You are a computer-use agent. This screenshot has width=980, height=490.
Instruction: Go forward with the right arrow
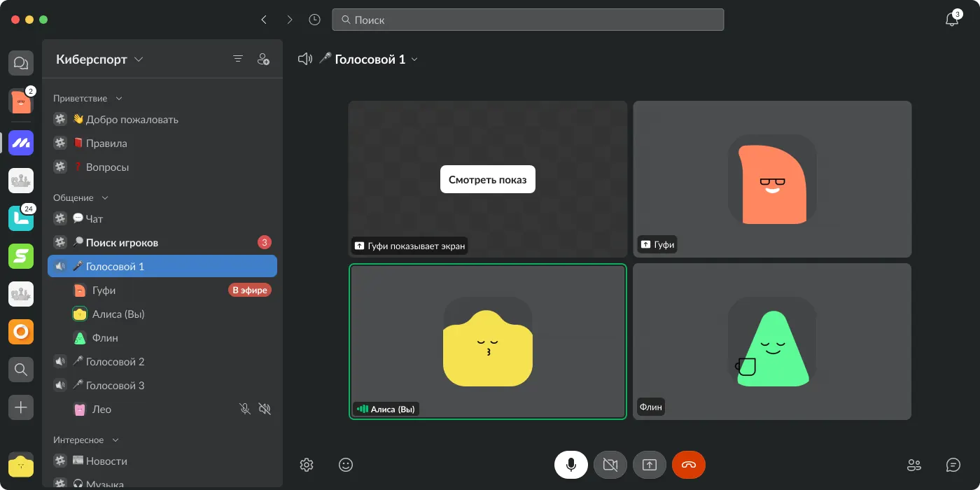pos(290,20)
